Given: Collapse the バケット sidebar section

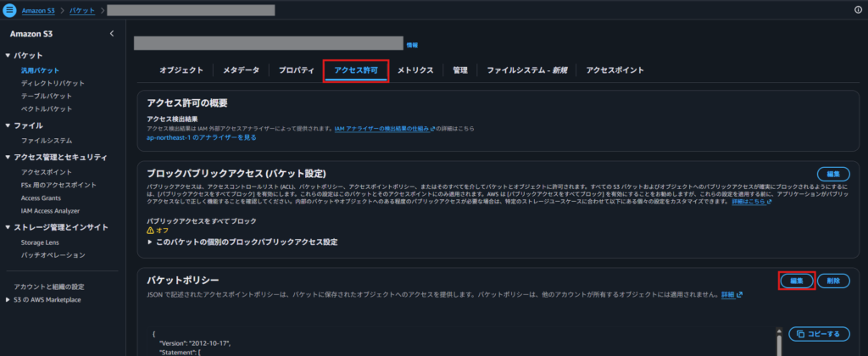Looking at the screenshot, I should 8,56.
